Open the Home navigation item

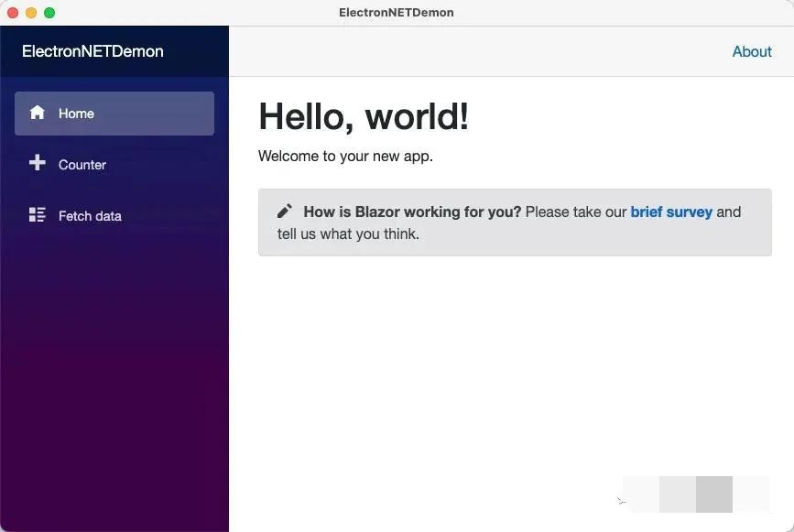point(114,114)
